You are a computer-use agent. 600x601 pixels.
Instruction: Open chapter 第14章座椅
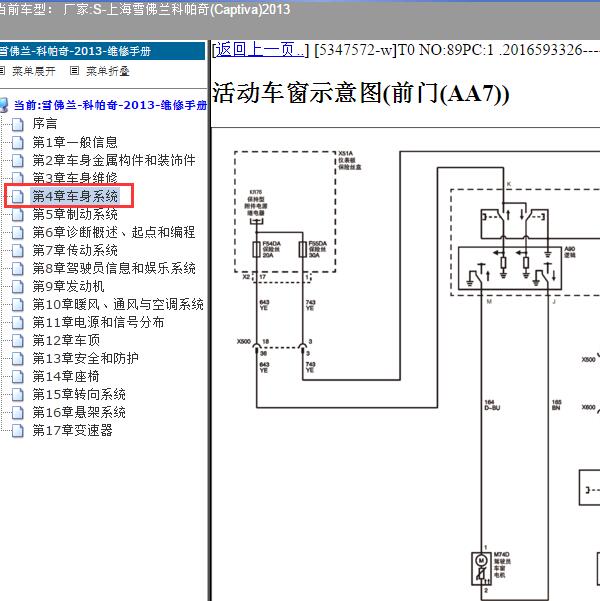click(66, 376)
